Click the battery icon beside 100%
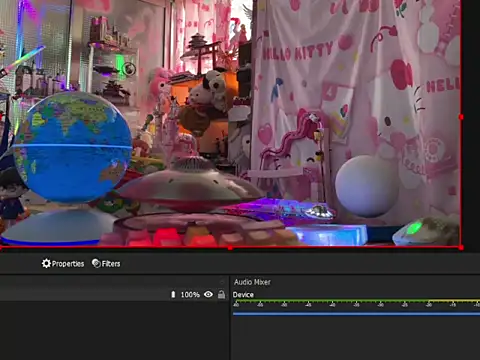 click(x=173, y=294)
